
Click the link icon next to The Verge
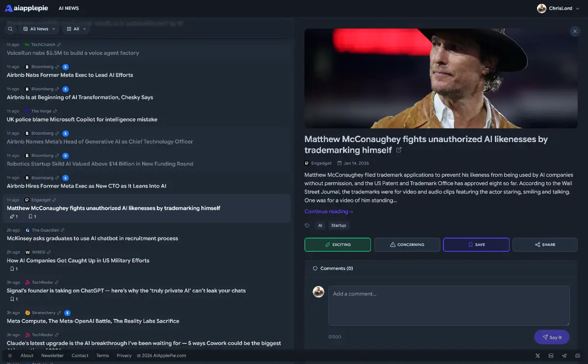tap(55, 111)
